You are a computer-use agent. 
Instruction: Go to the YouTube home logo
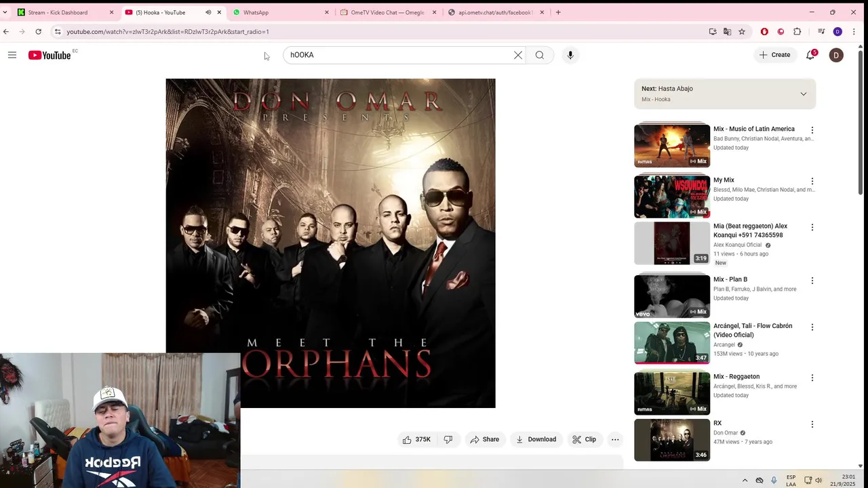[50, 55]
